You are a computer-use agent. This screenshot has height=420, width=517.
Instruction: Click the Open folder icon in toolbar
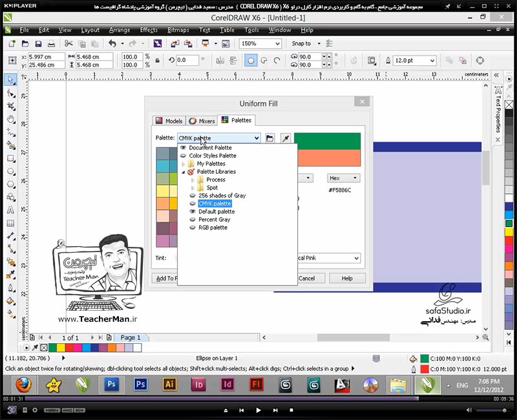tap(25, 43)
